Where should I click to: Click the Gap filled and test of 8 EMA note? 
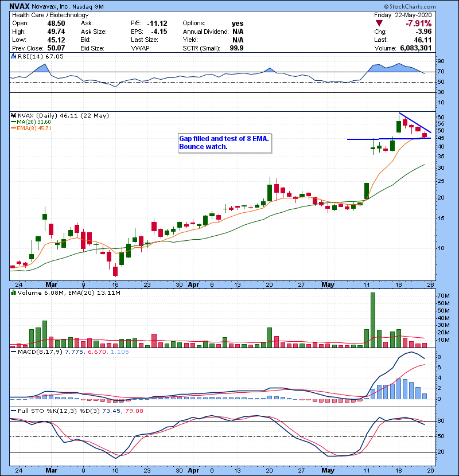(x=224, y=143)
